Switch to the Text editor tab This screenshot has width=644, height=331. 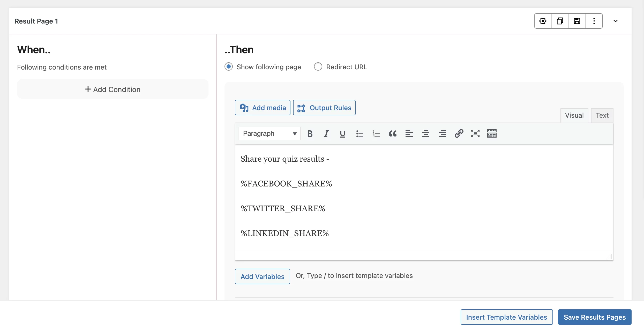(602, 115)
